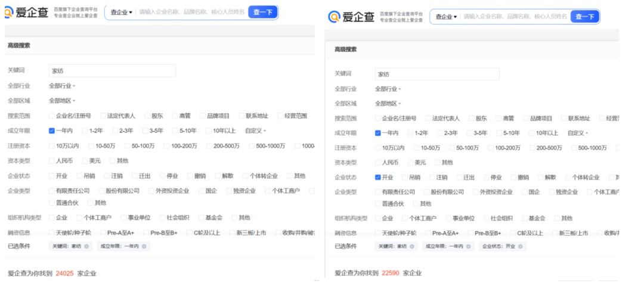Tick 200-500万 capital checkbox in left screenshot

(x=209, y=145)
